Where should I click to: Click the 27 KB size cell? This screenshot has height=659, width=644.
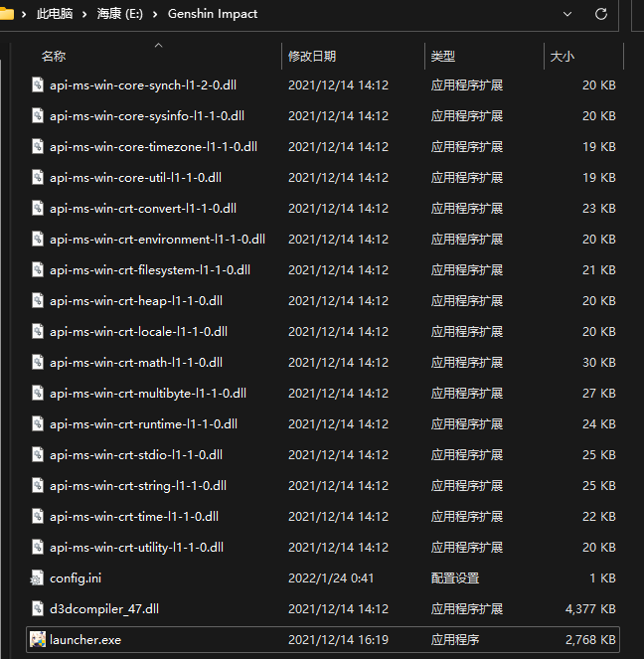pos(599,394)
